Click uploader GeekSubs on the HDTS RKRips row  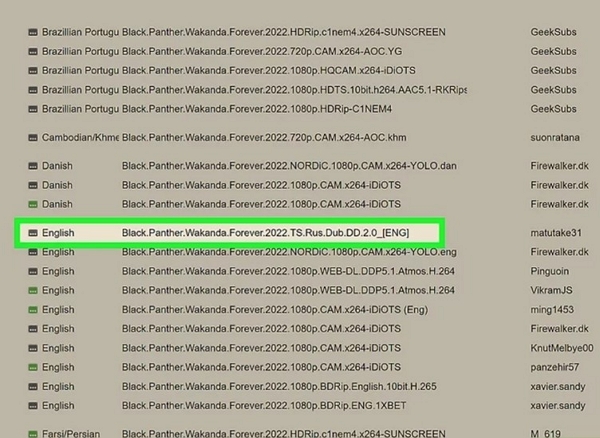click(553, 90)
